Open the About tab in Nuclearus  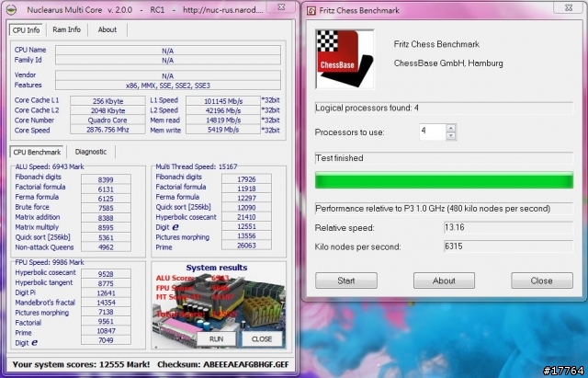107,29
